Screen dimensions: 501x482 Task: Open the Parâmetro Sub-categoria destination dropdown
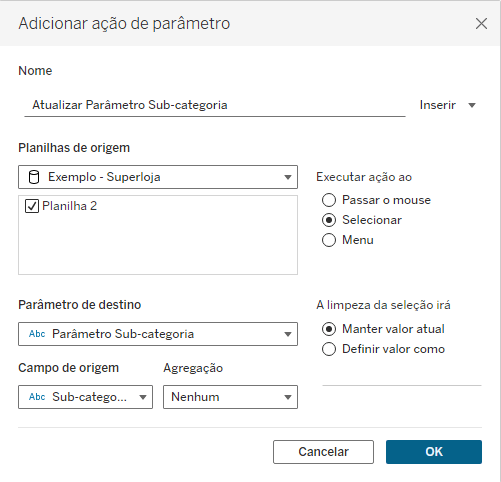tap(158, 334)
